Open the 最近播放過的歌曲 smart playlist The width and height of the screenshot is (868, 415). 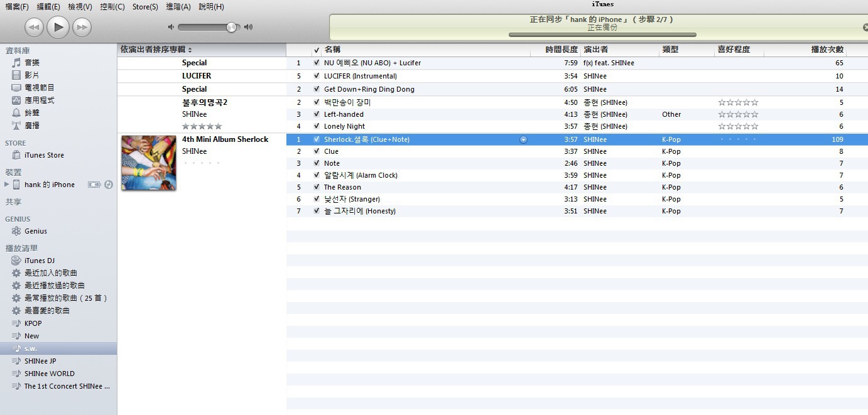click(x=54, y=286)
